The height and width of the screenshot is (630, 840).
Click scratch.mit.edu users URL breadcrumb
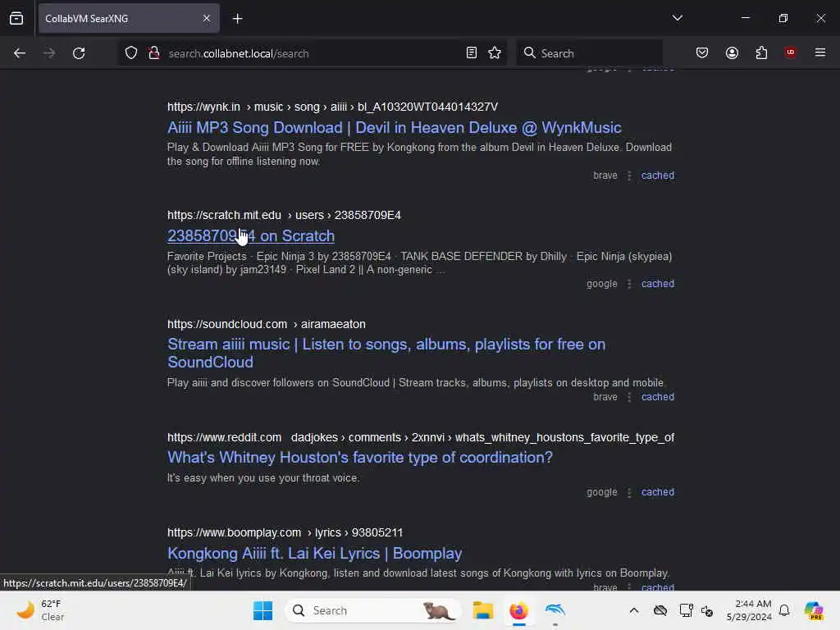tap(284, 216)
